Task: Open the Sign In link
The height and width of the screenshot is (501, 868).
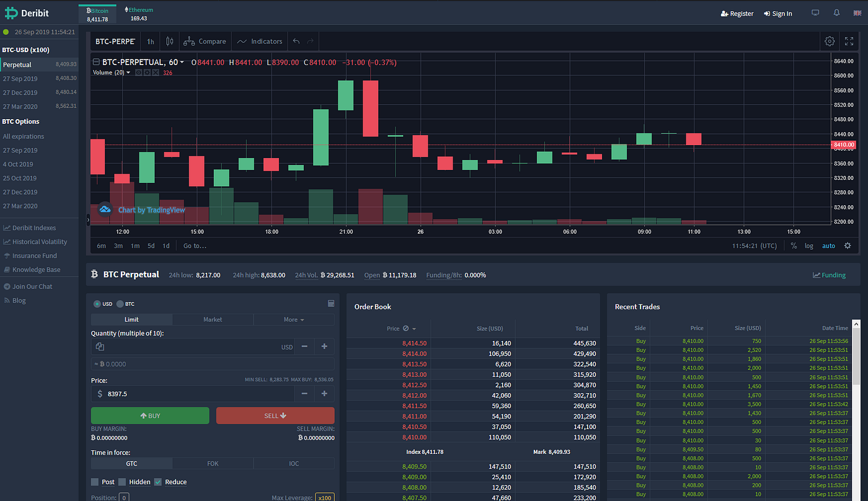Action: (777, 13)
